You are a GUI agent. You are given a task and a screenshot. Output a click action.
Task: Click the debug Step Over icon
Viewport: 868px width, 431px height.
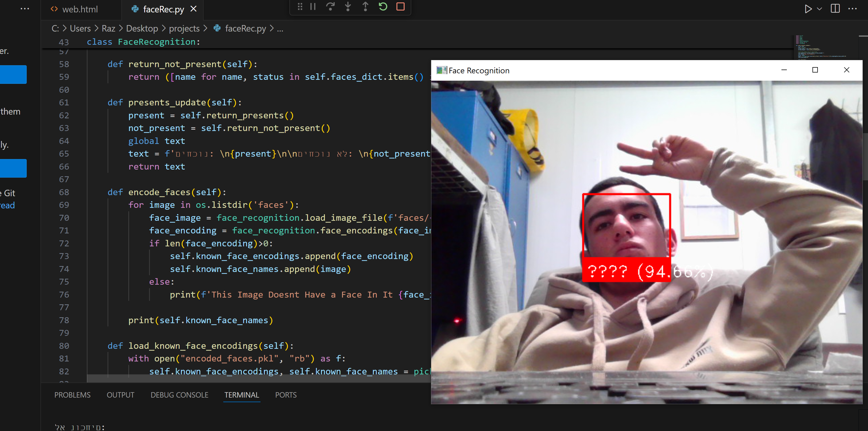coord(330,7)
